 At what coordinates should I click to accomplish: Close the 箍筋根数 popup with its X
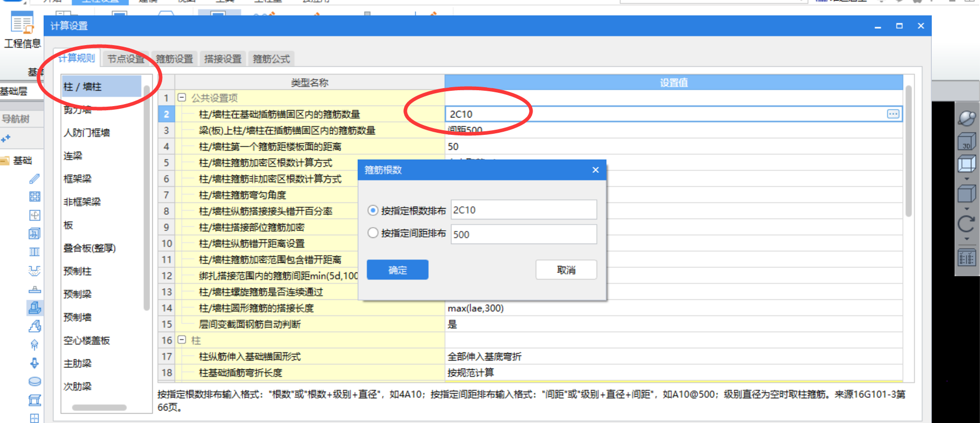coord(595,170)
